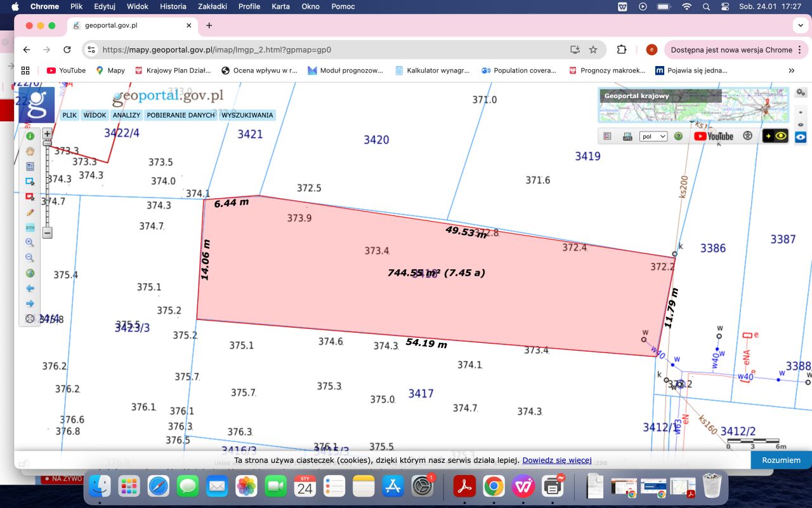Image resolution: width=812 pixels, height=508 pixels.
Task: Open the pol language dropdown
Action: point(653,136)
